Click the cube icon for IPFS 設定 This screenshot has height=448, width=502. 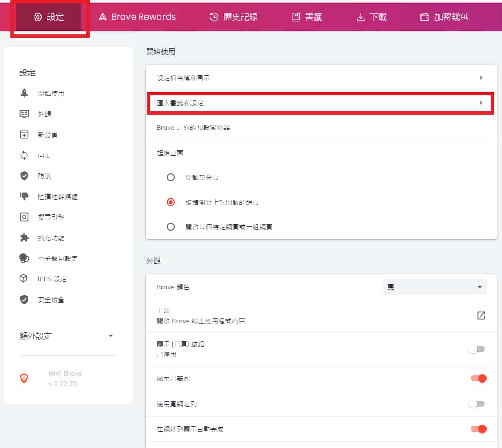(24, 279)
